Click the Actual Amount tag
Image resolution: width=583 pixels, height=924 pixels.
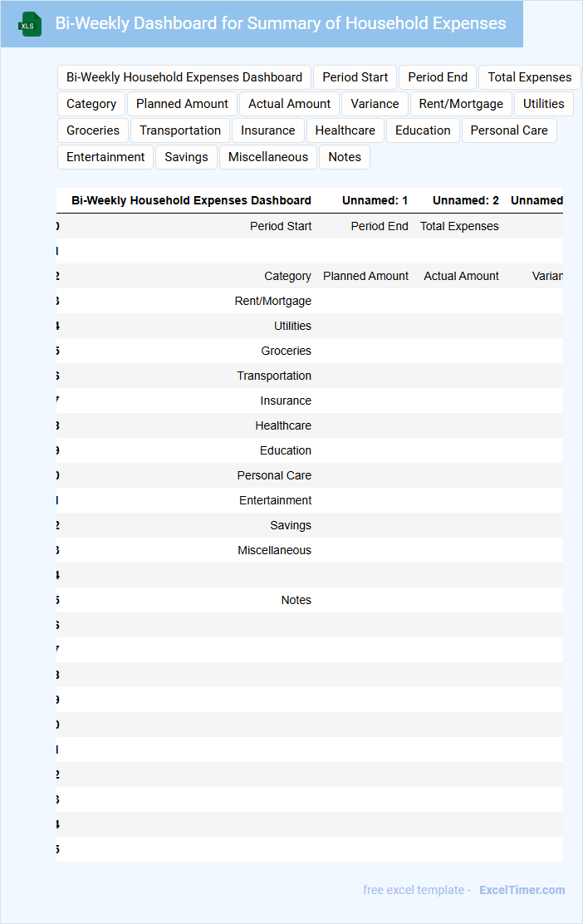[289, 104]
